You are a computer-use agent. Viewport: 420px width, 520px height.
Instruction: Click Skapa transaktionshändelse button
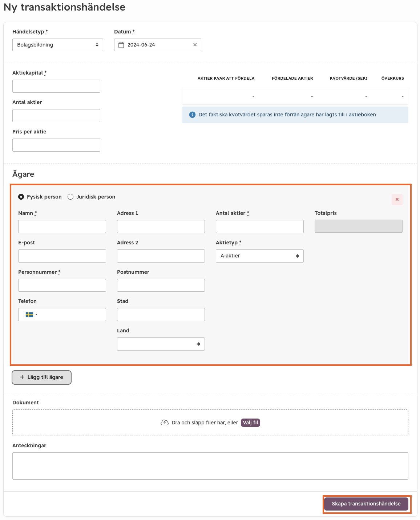[366, 504]
